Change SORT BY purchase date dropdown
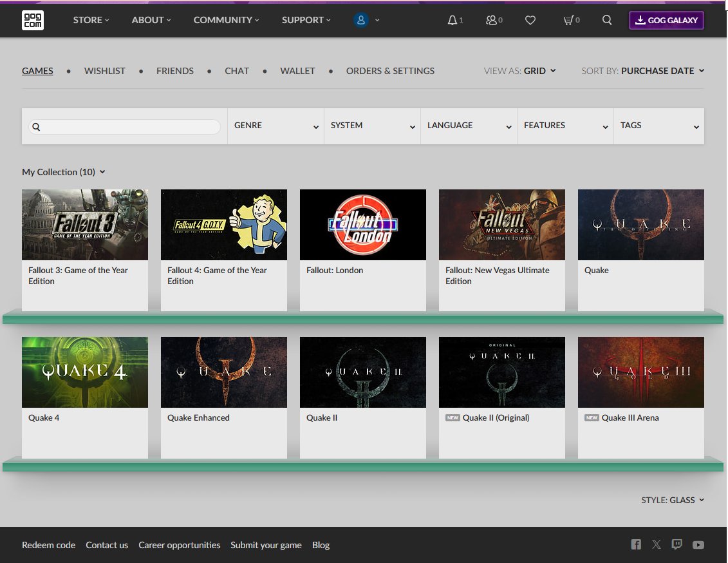The height and width of the screenshot is (563, 728). coord(643,71)
